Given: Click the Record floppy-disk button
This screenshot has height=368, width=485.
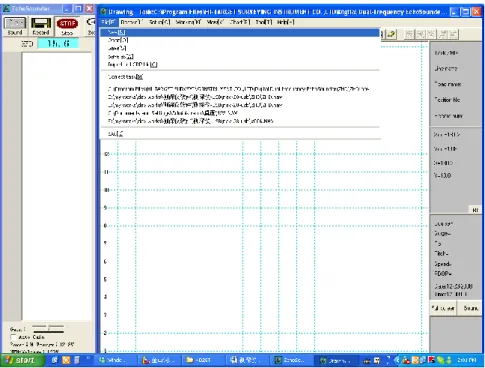Looking at the screenshot, I should (x=41, y=26).
